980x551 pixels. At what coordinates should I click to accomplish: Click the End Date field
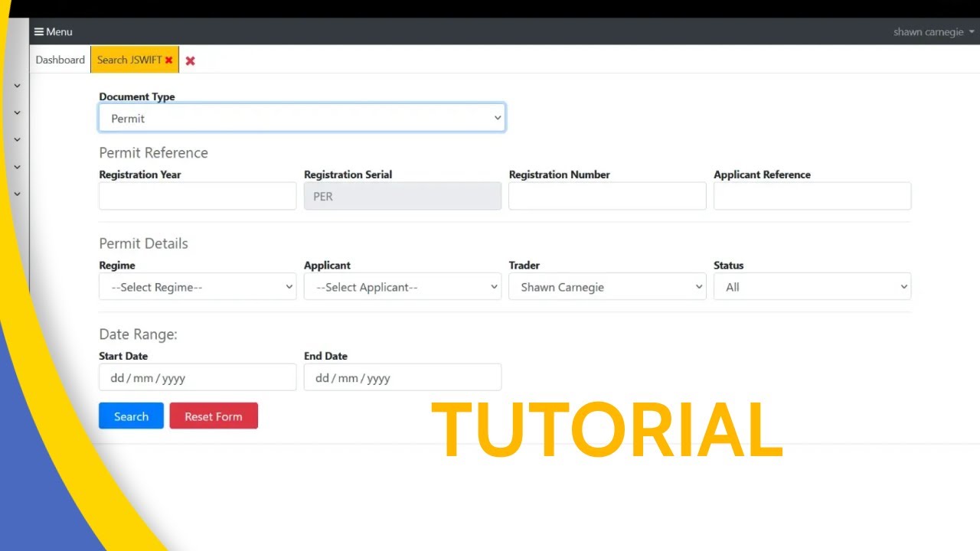(x=403, y=377)
